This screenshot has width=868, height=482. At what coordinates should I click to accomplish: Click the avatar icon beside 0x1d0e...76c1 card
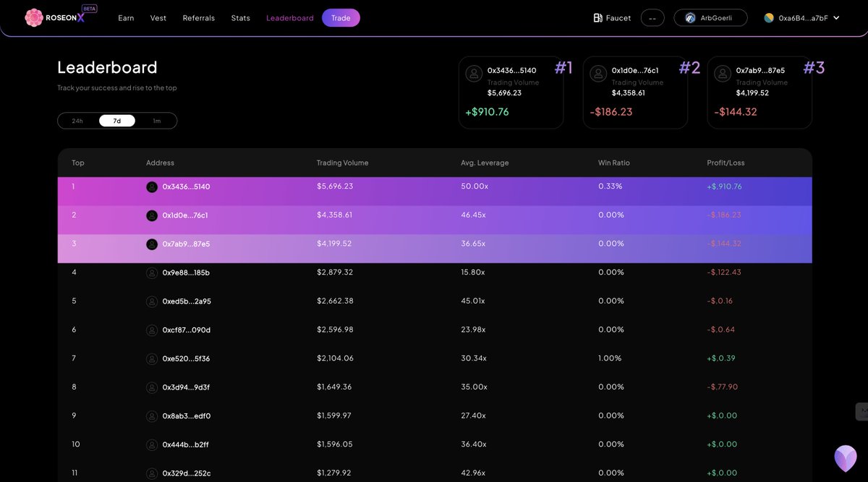point(597,73)
